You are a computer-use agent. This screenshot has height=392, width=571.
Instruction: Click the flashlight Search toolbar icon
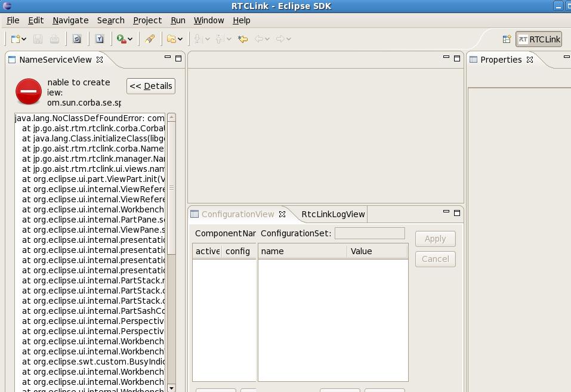click(150, 39)
